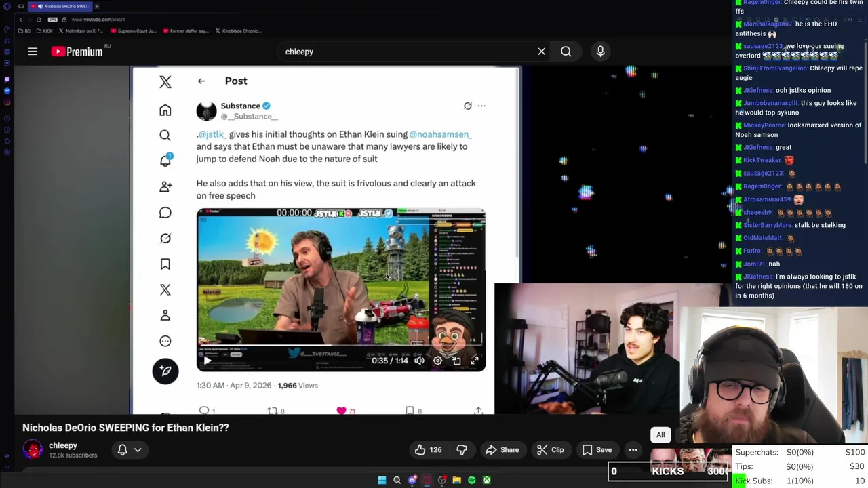Create a Clip of the video
The width and height of the screenshot is (868, 488).
tap(550, 450)
